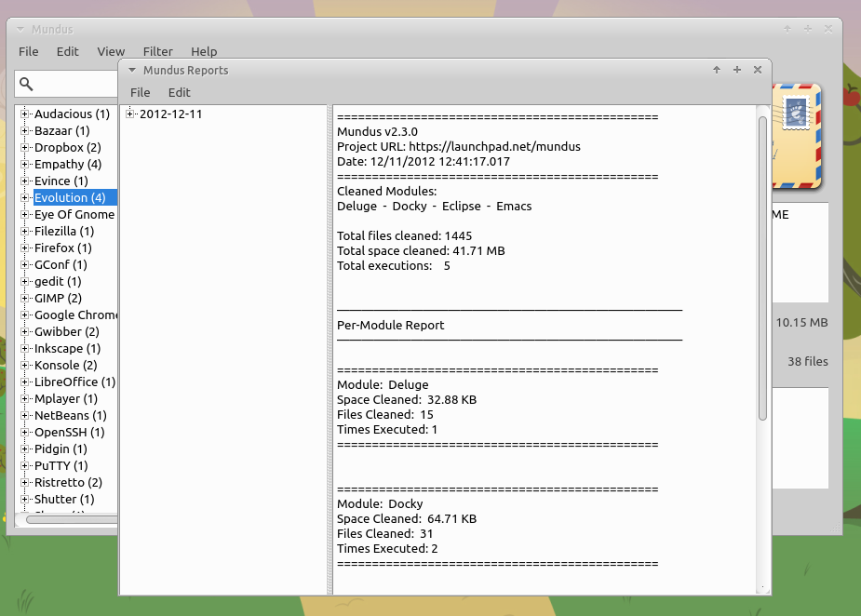The height and width of the screenshot is (616, 861).
Task: Open the File menu in Mundus main window
Action: (x=29, y=51)
